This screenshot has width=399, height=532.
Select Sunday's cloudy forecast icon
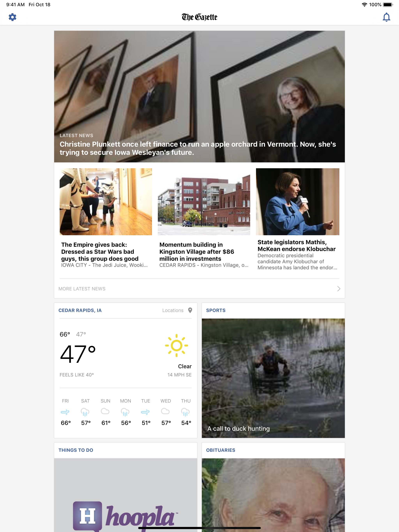click(105, 411)
